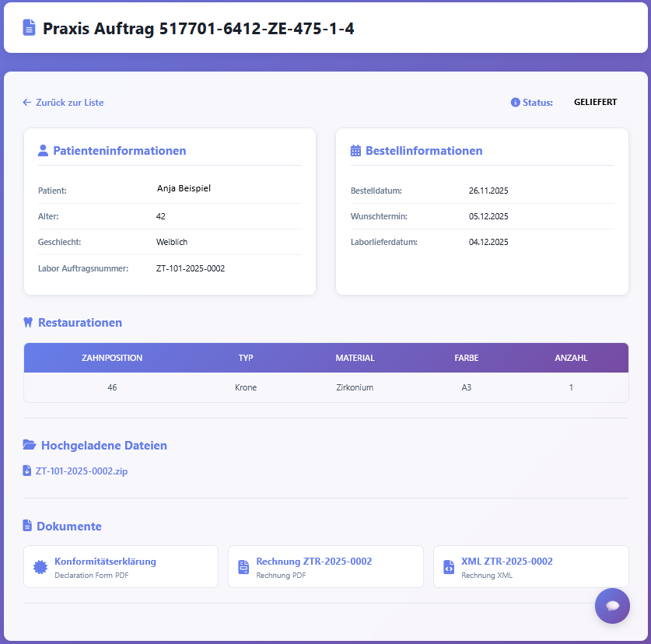Click the seal icon on Konformitätserklärung card
The image size is (651, 644).
(x=41, y=566)
